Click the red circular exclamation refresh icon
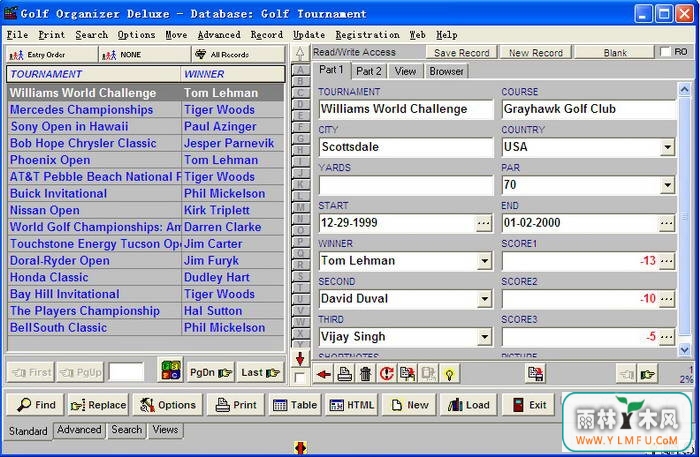The image size is (700, 457). coord(387,374)
